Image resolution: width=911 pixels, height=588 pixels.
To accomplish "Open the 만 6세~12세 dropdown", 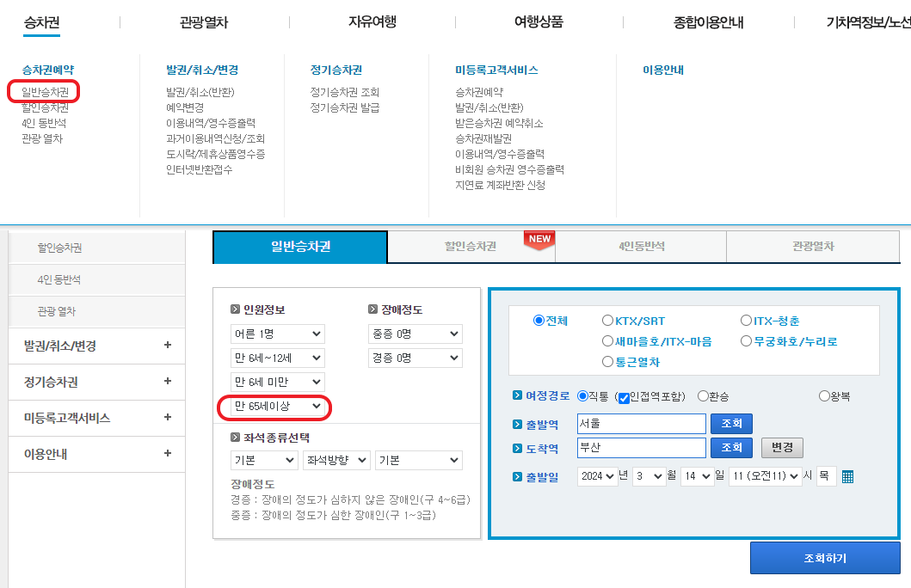I will pyautogui.click(x=278, y=358).
